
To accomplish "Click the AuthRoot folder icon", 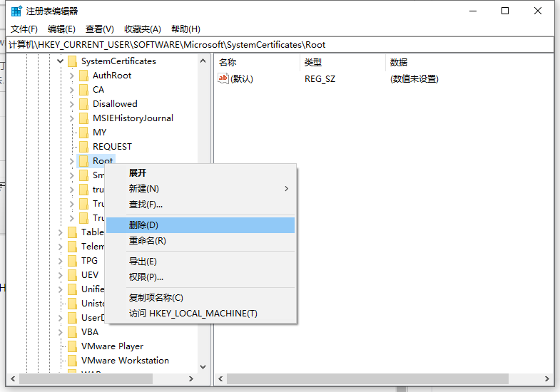I will [83, 76].
